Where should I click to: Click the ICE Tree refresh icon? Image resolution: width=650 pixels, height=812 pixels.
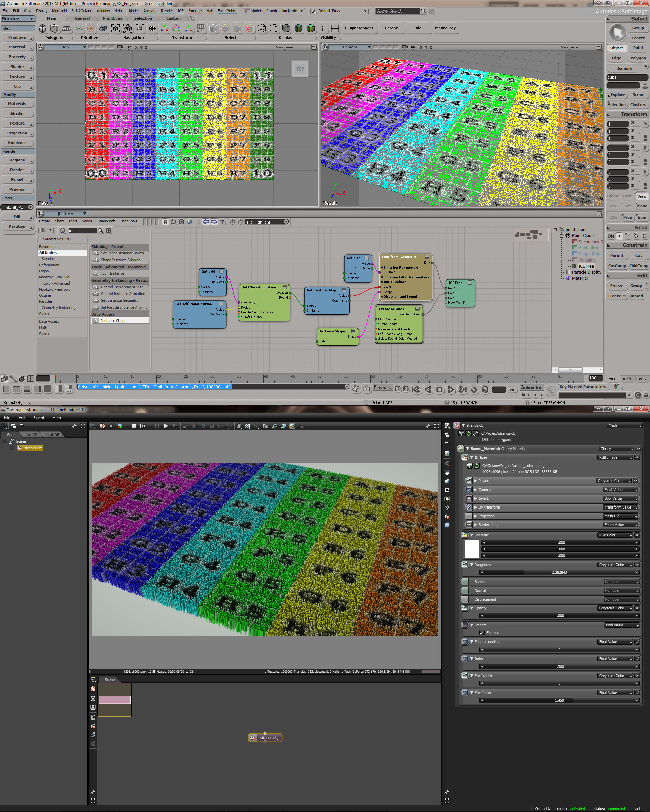coord(173,222)
